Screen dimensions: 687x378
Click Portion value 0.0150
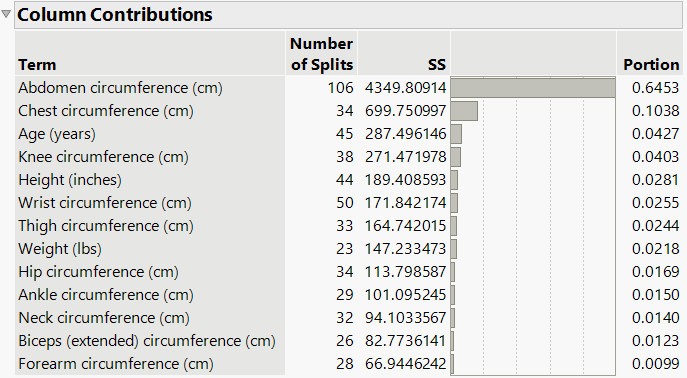point(655,295)
